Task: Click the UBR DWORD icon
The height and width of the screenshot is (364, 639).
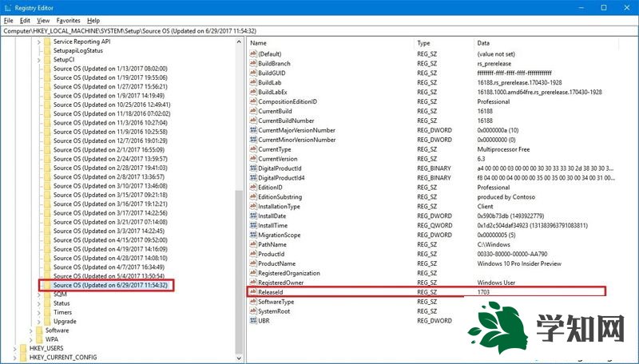Action: coord(253,320)
